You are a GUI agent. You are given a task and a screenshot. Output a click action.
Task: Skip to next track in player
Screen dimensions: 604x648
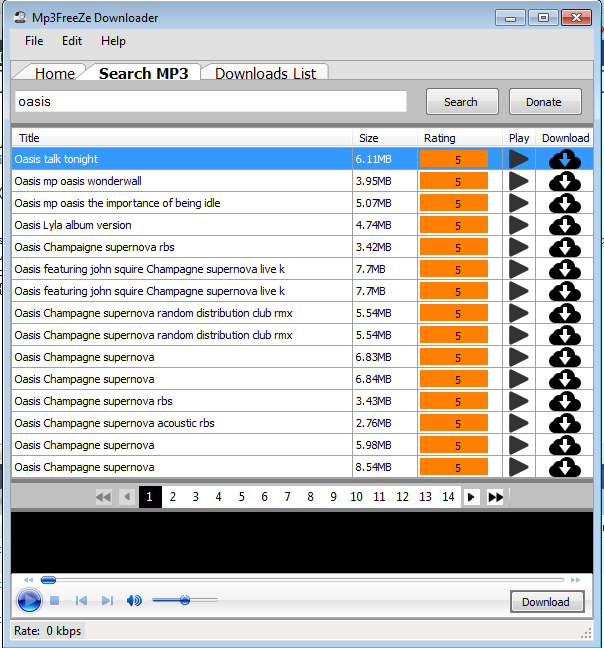pos(107,600)
